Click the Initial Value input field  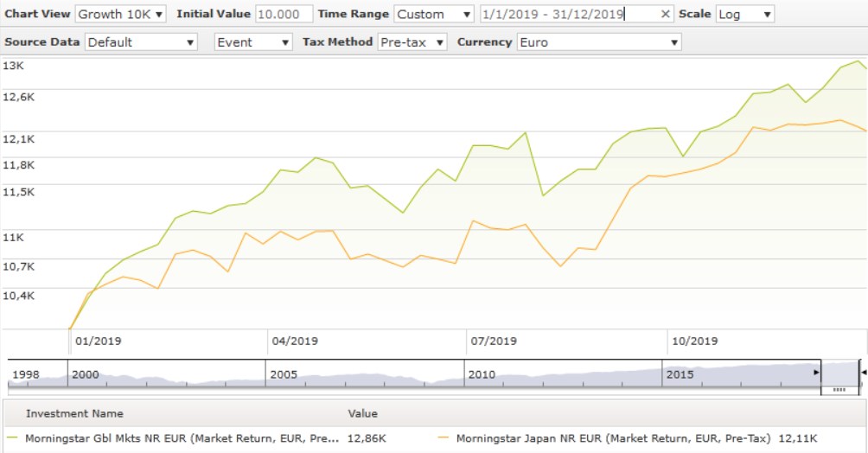(284, 15)
